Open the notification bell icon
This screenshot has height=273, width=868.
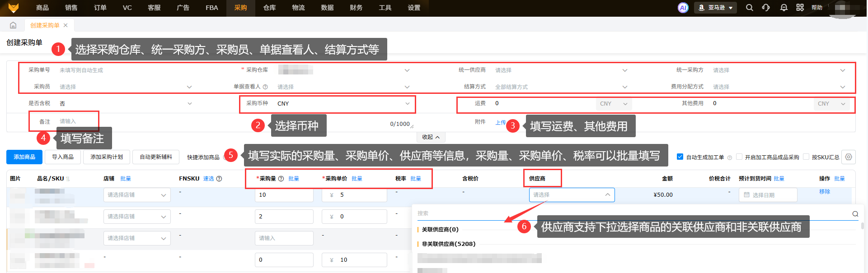point(784,8)
